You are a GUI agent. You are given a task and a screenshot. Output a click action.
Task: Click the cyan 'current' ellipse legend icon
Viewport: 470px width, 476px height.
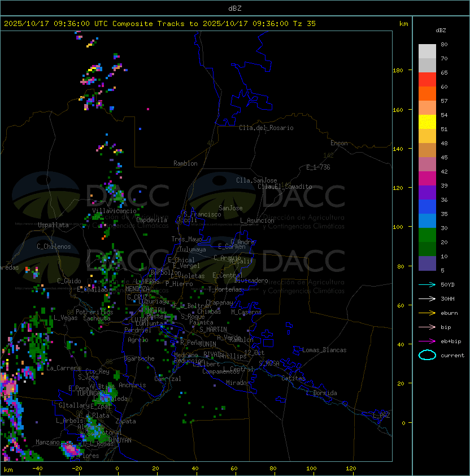coord(427,355)
